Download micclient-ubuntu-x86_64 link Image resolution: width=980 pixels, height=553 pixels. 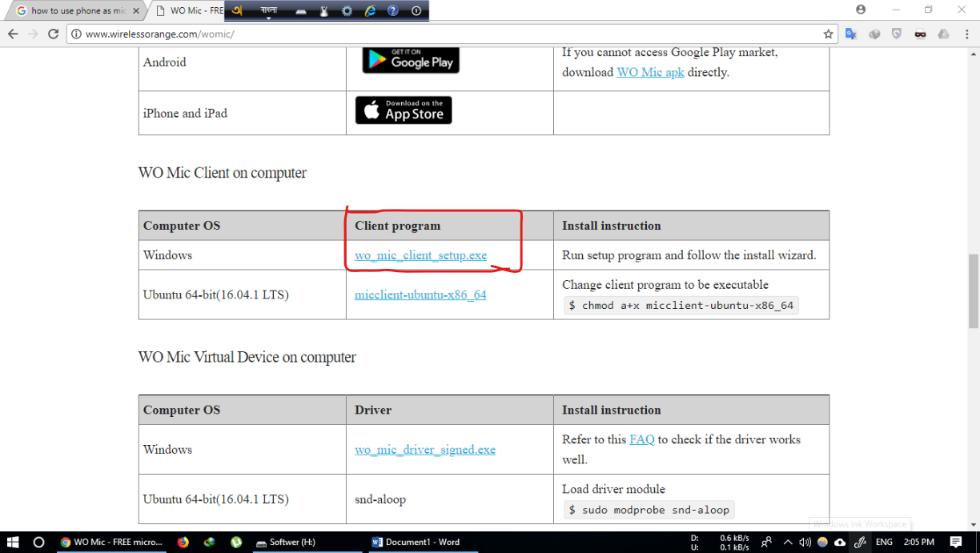click(x=420, y=295)
